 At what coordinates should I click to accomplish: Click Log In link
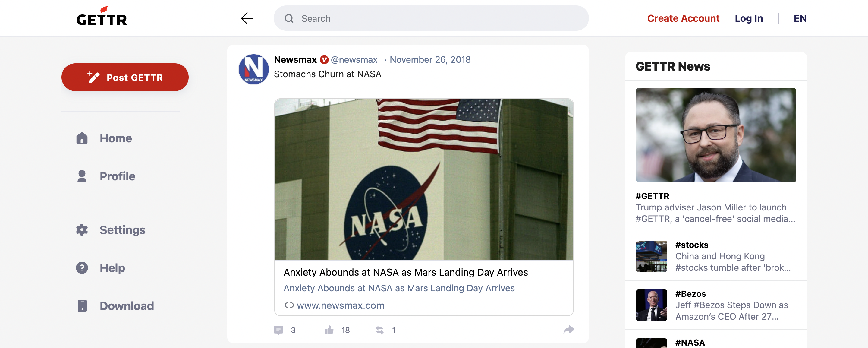coord(749,18)
